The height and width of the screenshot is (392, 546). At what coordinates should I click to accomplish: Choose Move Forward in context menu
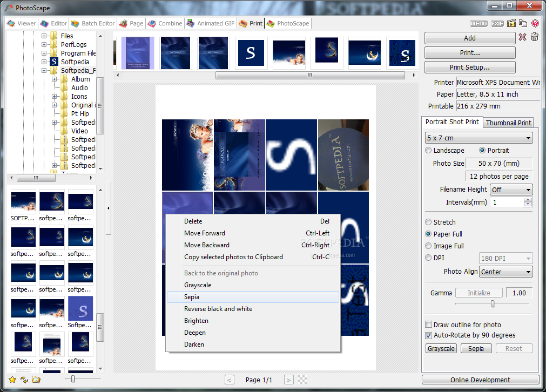(x=253, y=233)
